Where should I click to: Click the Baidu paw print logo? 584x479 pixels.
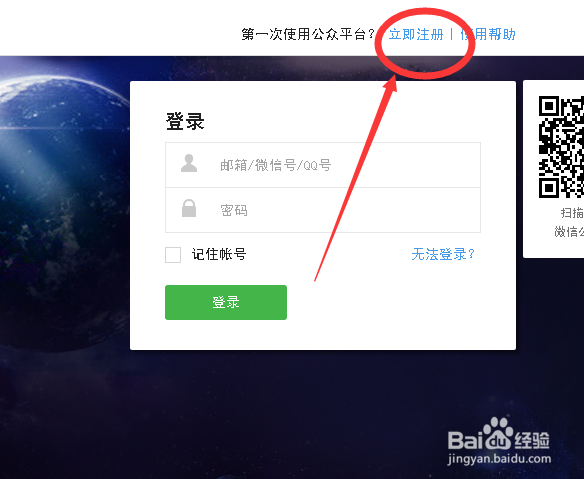point(497,434)
